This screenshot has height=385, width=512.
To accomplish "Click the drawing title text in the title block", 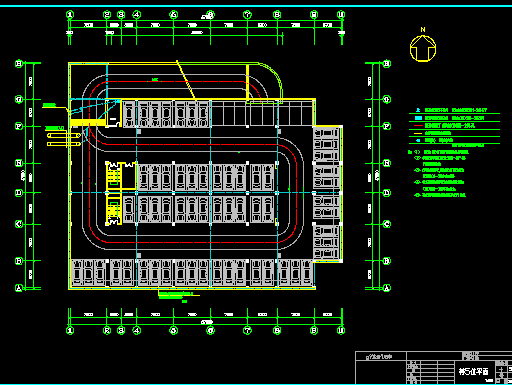I will (474, 371).
